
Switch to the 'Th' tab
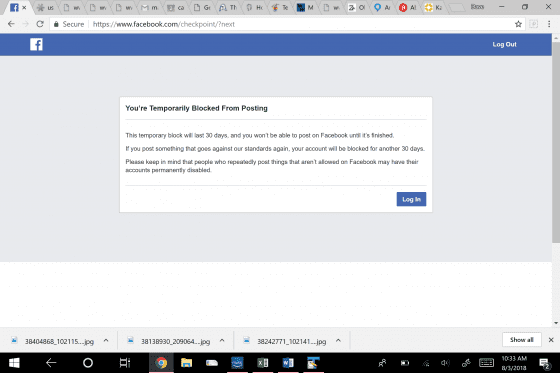coord(228,8)
